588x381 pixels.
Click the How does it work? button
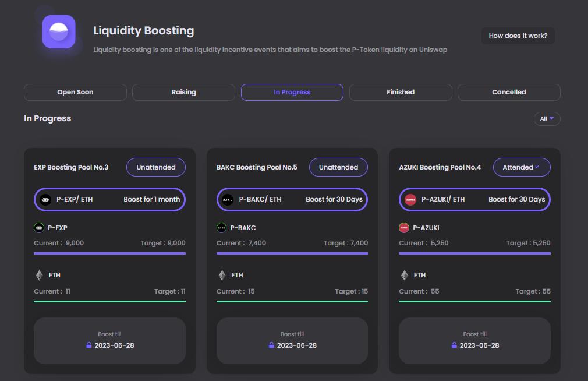(x=518, y=36)
